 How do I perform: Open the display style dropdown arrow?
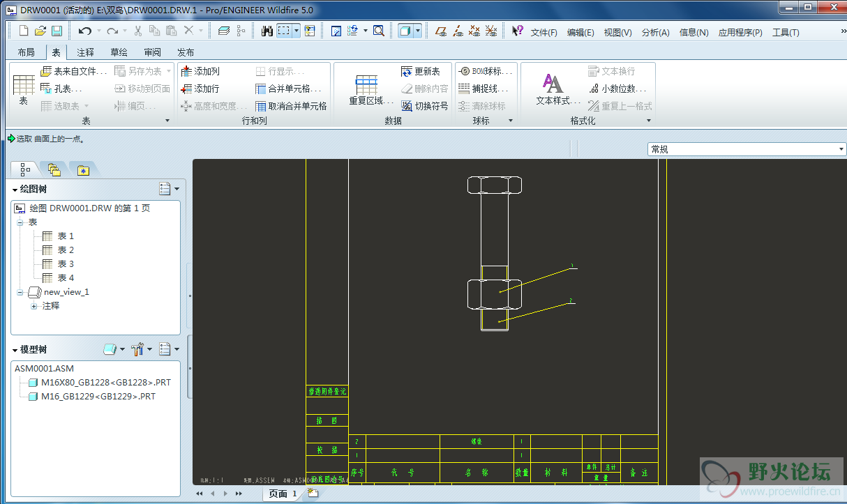(418, 31)
